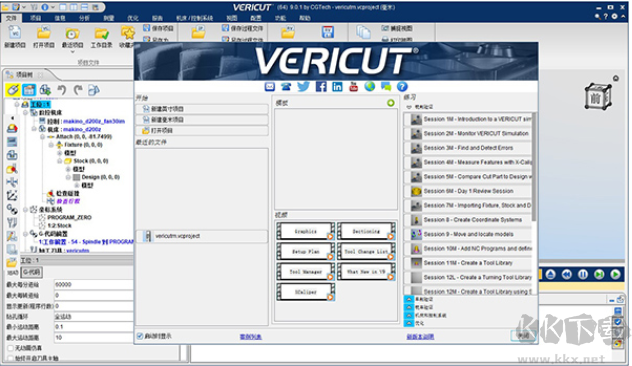Click the 新建英寸项目 button
The height and width of the screenshot is (366, 632).
[202, 109]
